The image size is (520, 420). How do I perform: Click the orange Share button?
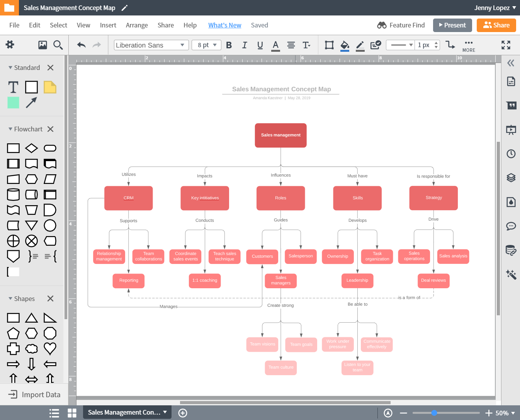(496, 25)
